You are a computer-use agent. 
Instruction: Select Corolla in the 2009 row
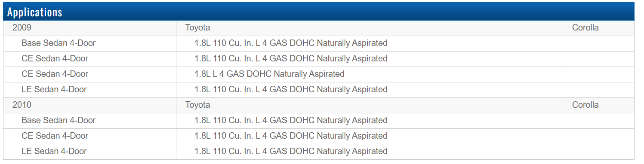click(585, 28)
